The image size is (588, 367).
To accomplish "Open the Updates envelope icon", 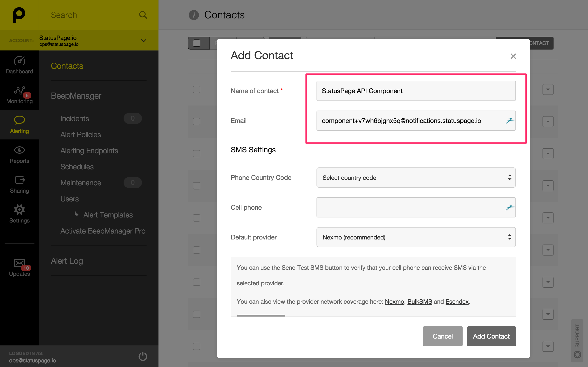I will 20,263.
